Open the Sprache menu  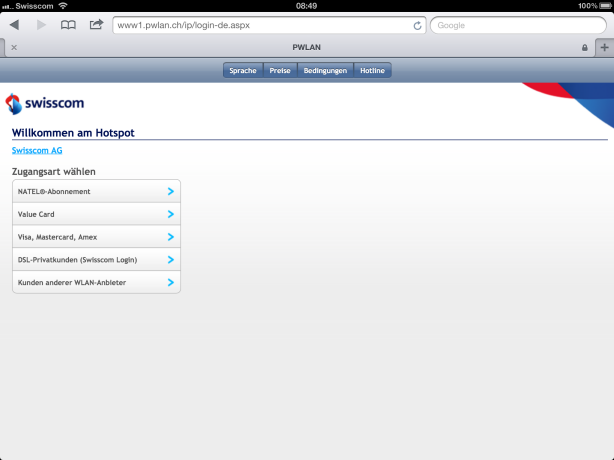click(243, 70)
